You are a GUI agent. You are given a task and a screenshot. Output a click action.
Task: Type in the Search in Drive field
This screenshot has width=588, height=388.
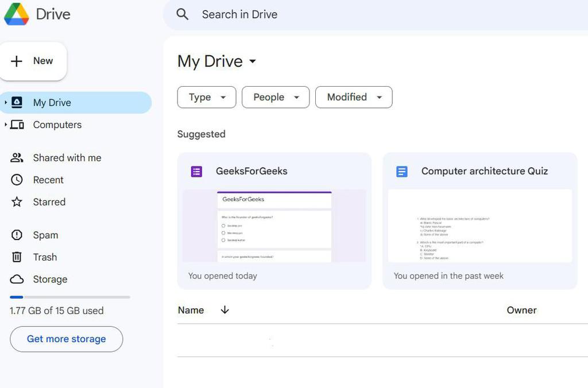tap(345, 14)
